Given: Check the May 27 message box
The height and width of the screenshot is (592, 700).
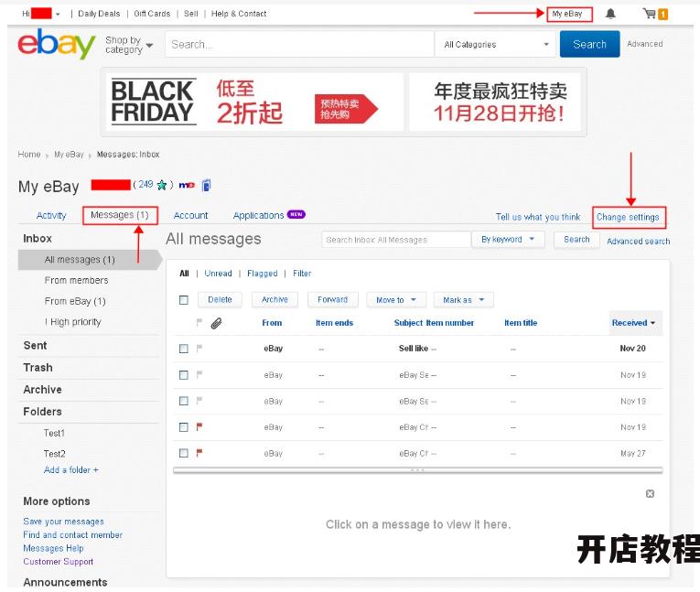Looking at the screenshot, I should point(184,453).
